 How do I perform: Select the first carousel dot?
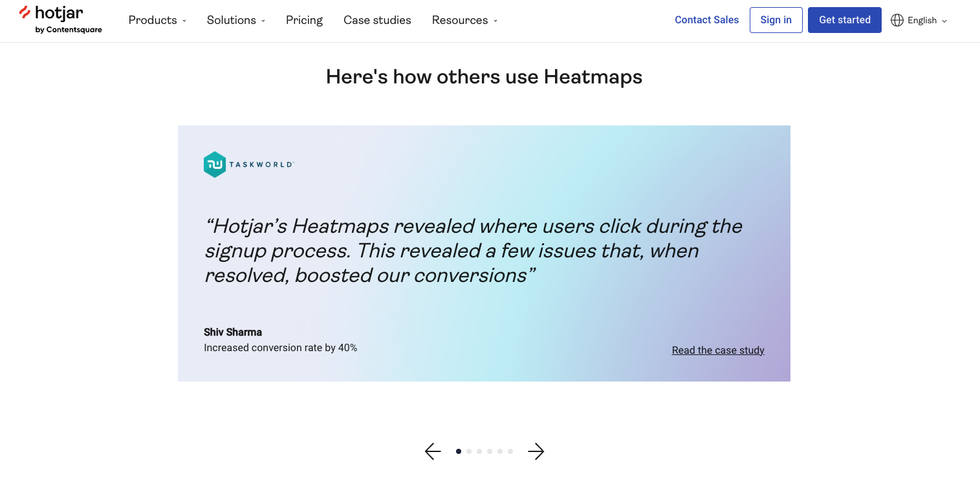coord(459,451)
